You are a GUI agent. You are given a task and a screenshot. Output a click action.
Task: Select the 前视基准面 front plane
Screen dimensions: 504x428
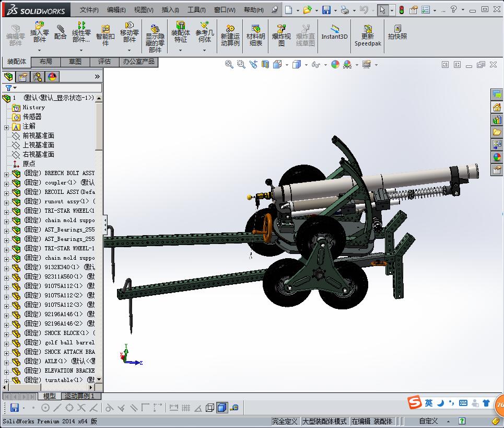[x=38, y=135]
